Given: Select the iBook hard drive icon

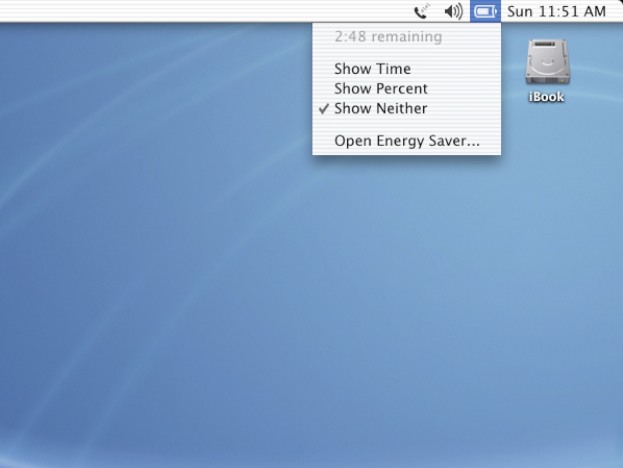Looking at the screenshot, I should (547, 61).
